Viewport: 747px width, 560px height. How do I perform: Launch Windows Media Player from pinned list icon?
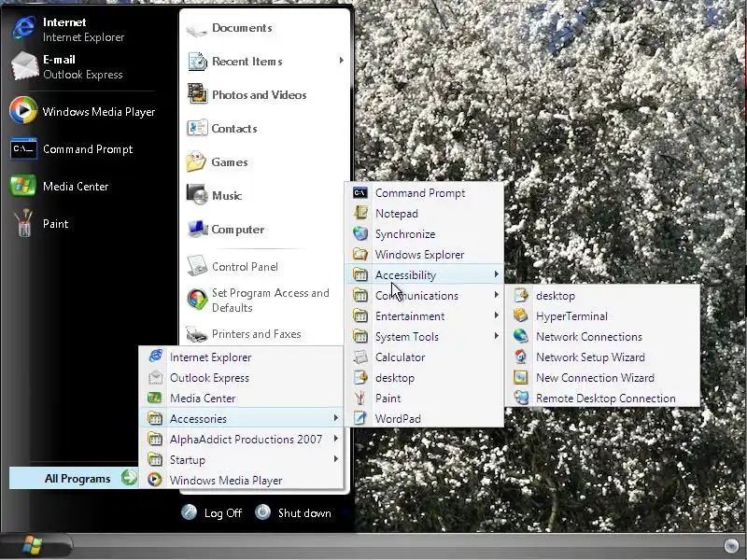coord(23,110)
